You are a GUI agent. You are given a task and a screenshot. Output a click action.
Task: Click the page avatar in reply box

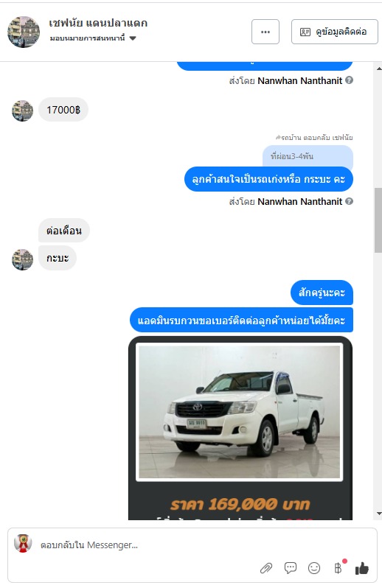click(23, 543)
